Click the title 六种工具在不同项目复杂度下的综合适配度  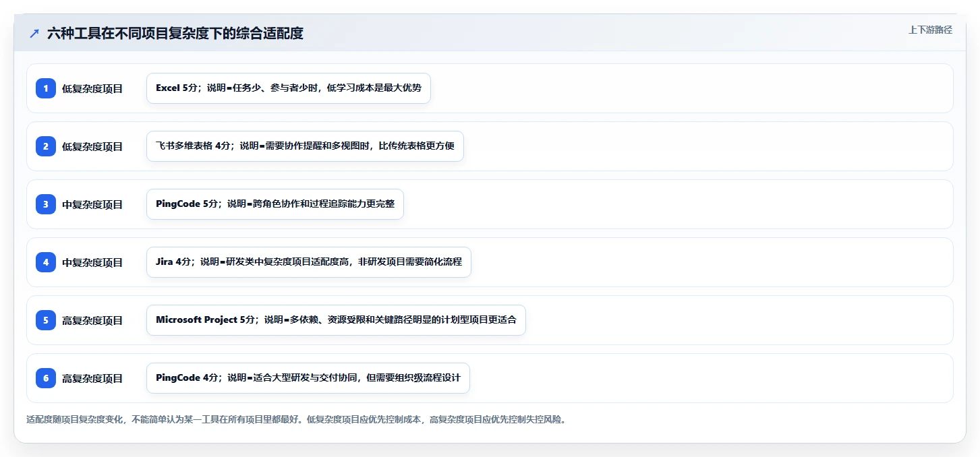[175, 33]
